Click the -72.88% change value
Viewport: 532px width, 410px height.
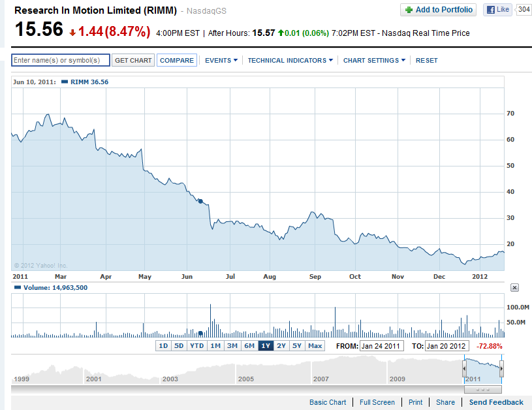[x=490, y=346]
